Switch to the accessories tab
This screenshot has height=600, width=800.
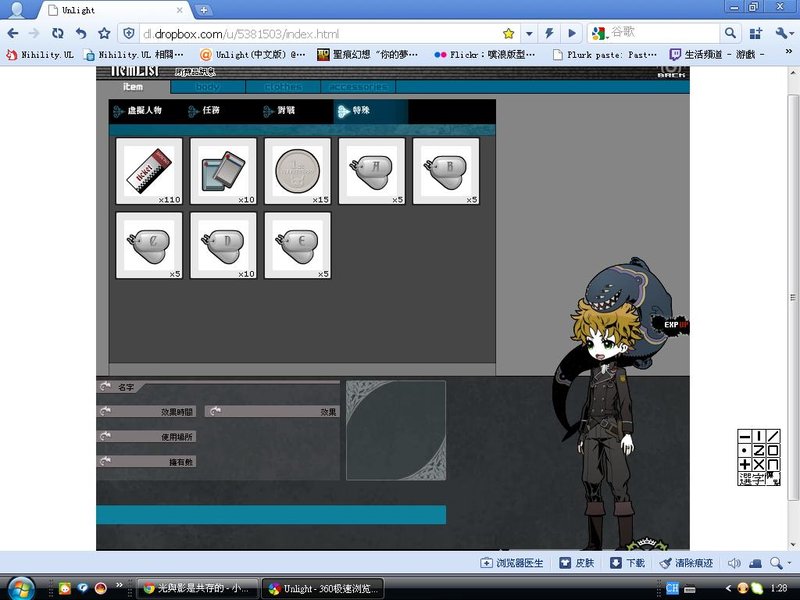(358, 87)
